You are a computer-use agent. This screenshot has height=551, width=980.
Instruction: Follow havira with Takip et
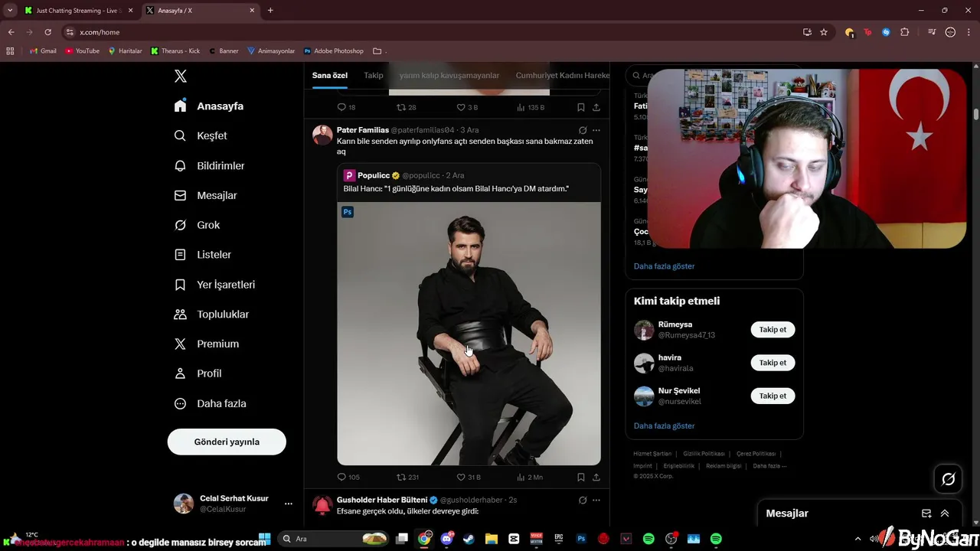click(773, 363)
